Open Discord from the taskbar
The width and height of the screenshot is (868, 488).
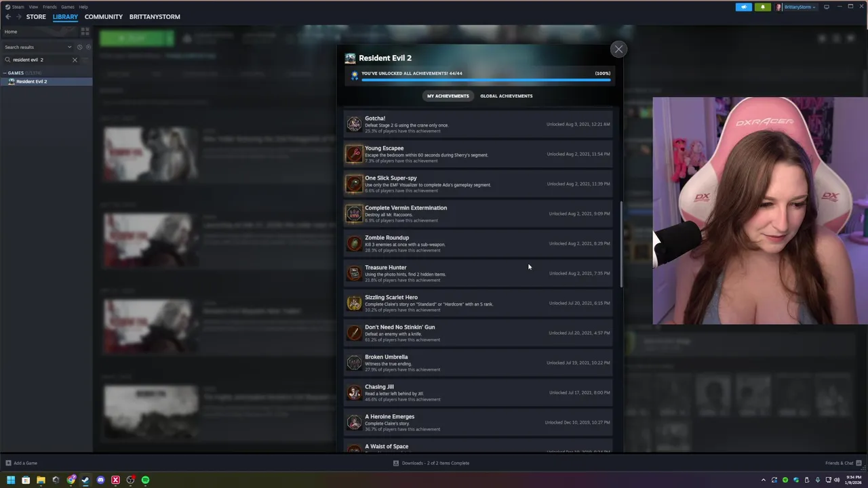tap(100, 480)
